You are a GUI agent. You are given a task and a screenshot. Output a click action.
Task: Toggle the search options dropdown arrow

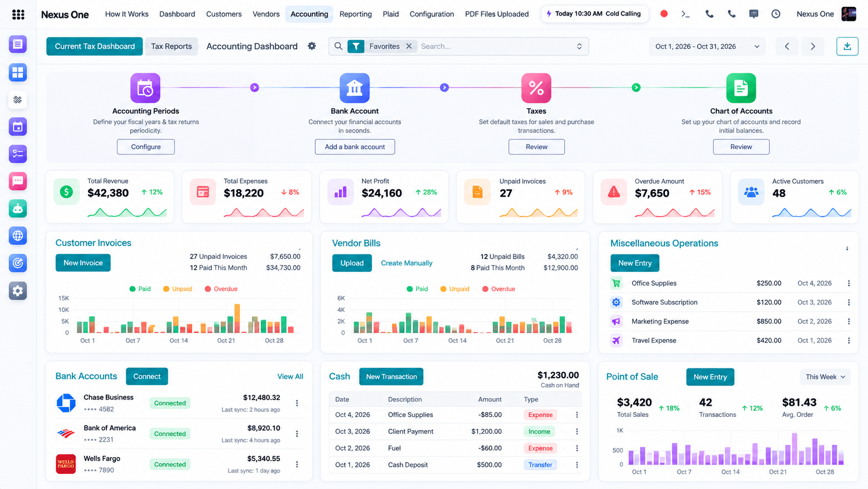(579, 46)
